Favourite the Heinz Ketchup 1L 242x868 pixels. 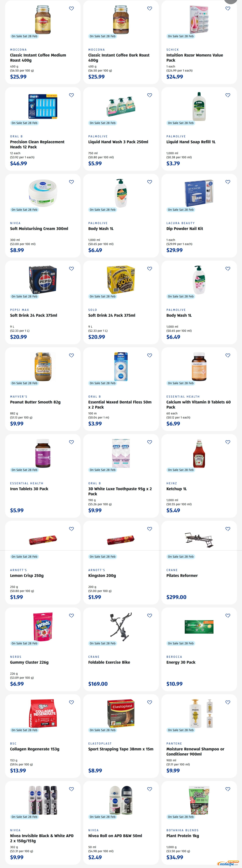coord(228,442)
